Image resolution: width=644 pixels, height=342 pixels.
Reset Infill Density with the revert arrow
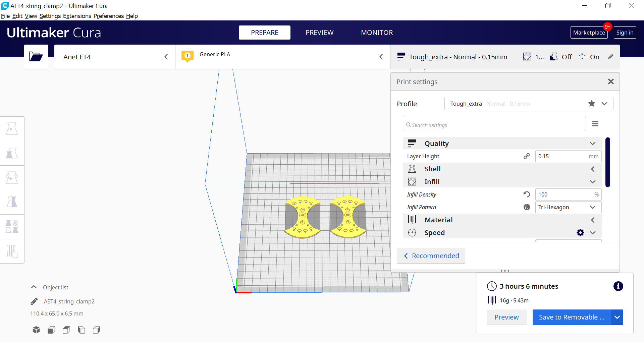[527, 194]
